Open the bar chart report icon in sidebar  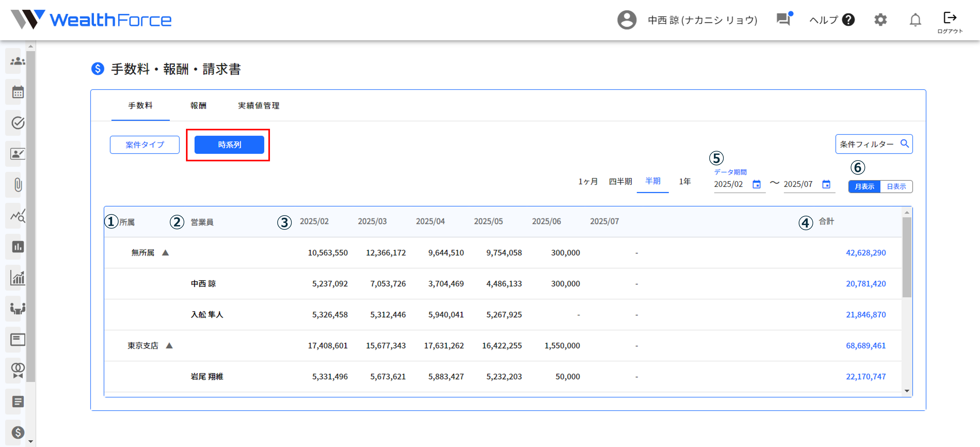pyautogui.click(x=18, y=247)
